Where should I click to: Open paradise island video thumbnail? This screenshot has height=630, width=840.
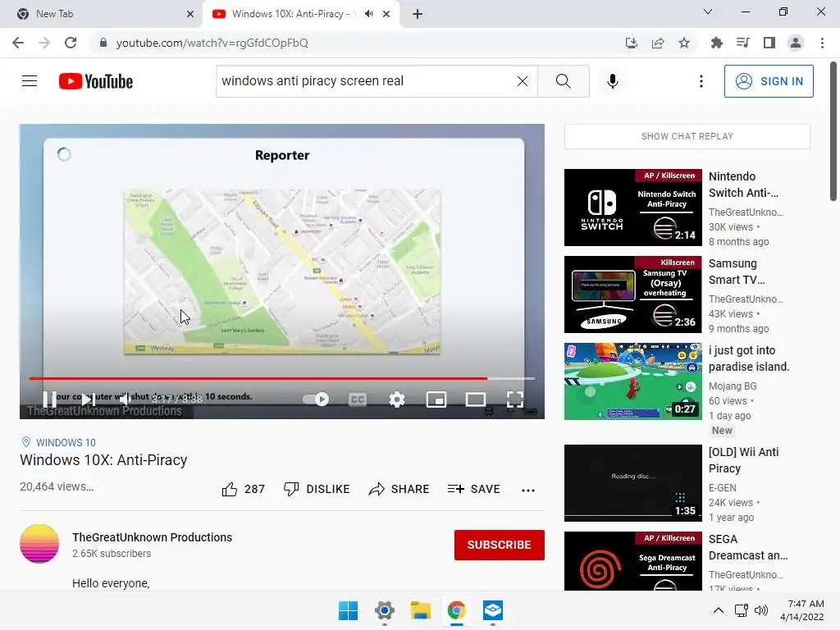(x=633, y=381)
